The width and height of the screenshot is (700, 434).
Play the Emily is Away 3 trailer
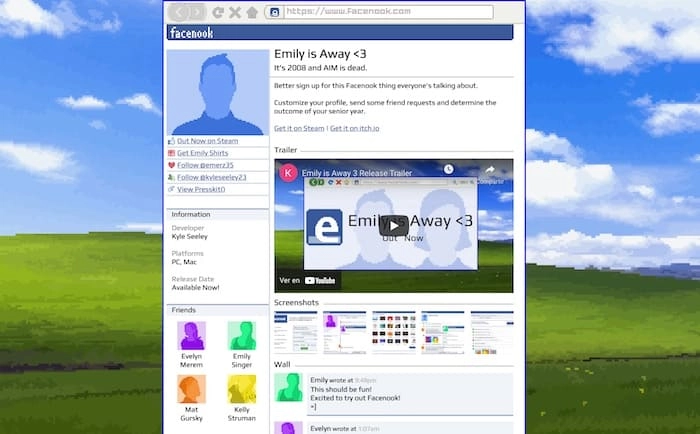pos(393,226)
